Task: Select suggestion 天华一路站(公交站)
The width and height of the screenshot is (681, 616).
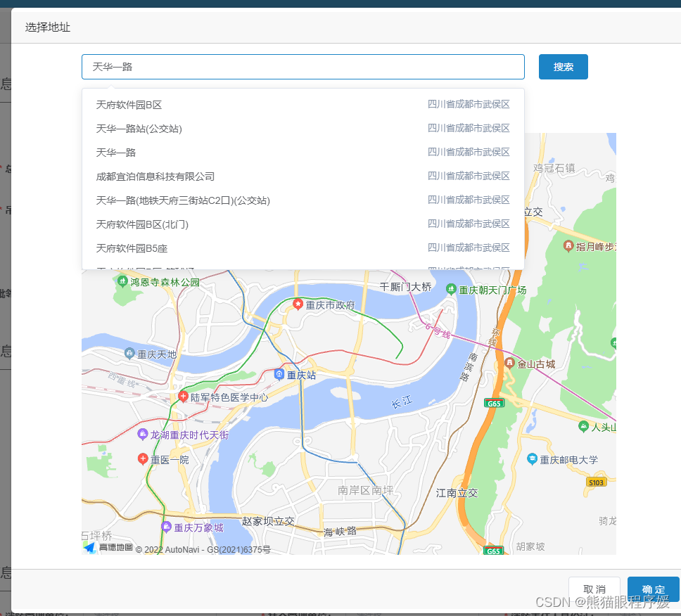Action: [303, 129]
